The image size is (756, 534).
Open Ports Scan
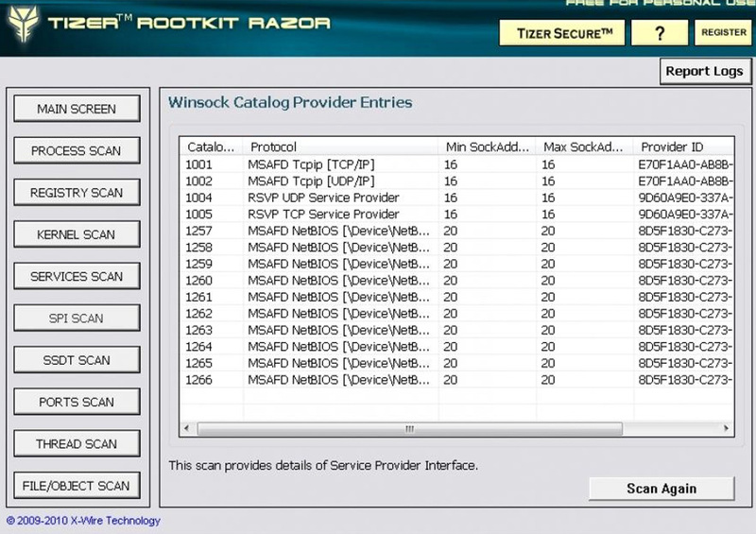[x=77, y=402]
